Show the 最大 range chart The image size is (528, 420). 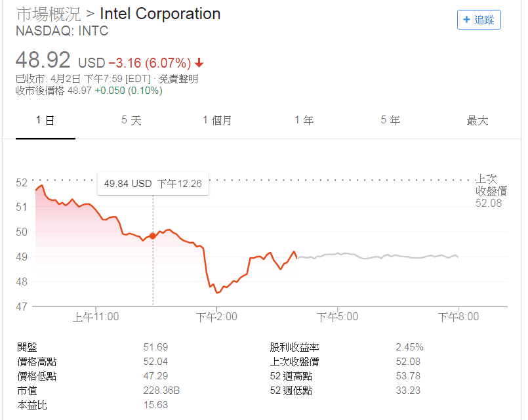(477, 120)
